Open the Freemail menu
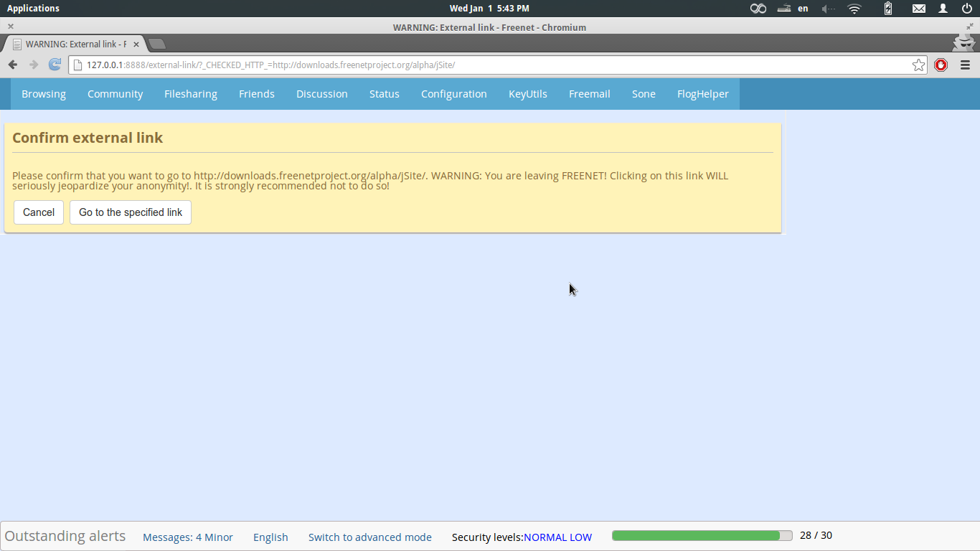980x551 pixels. coord(590,94)
